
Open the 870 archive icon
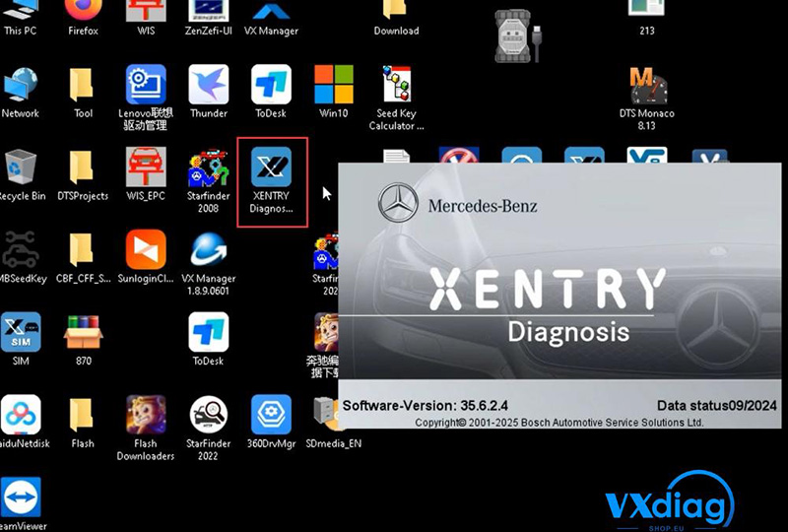click(84, 339)
